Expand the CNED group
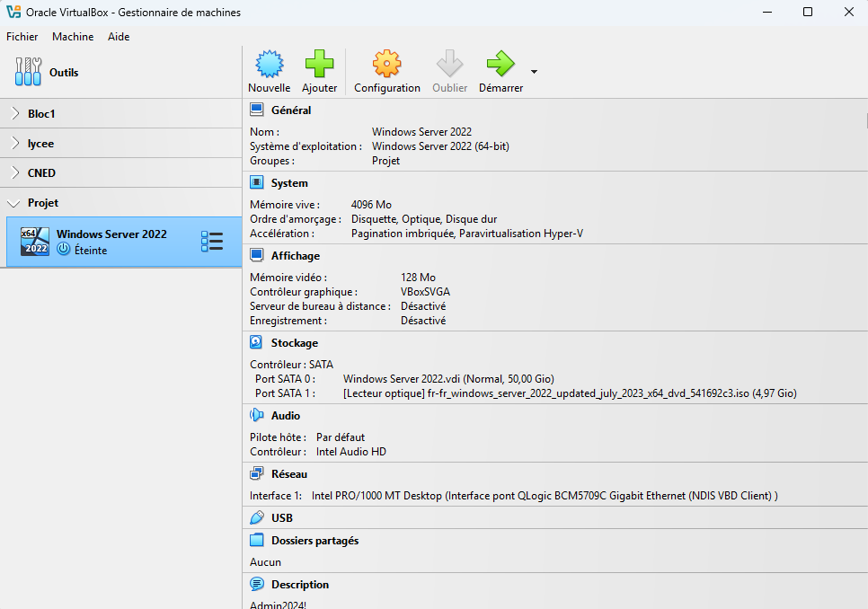 [x=15, y=173]
